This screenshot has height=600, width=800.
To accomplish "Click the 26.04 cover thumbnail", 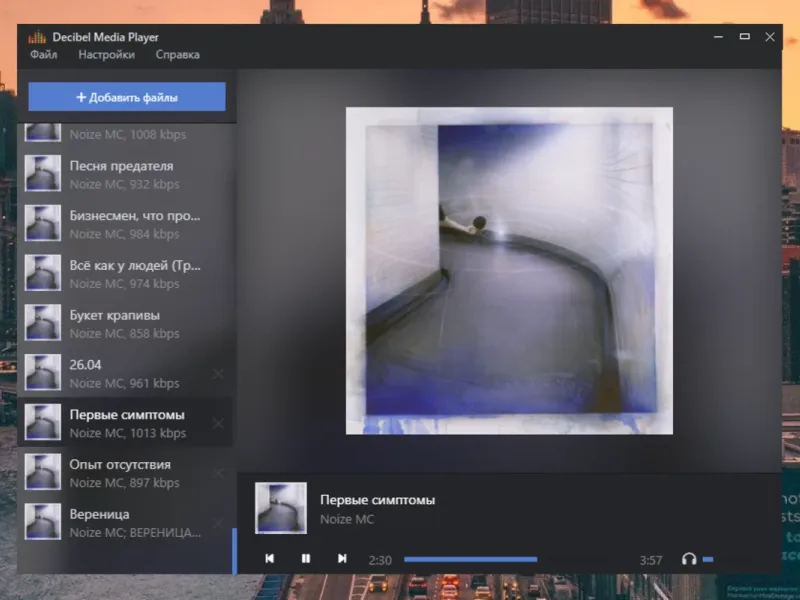I will click(43, 372).
